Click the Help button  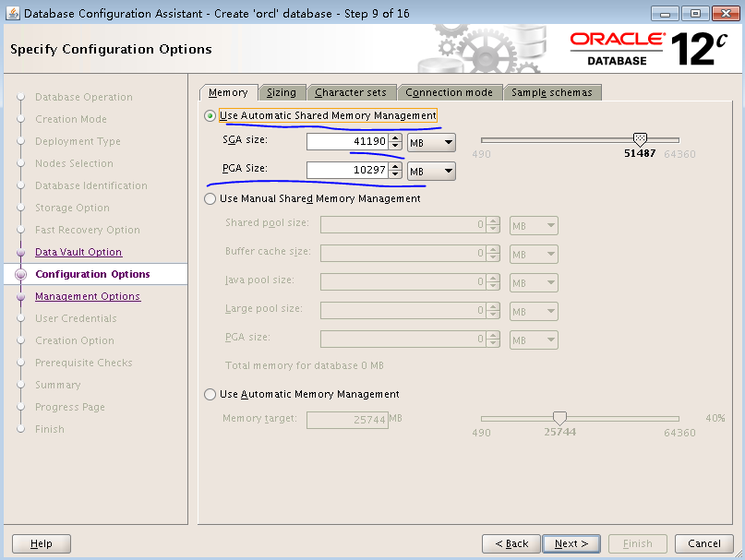pyautogui.click(x=42, y=543)
